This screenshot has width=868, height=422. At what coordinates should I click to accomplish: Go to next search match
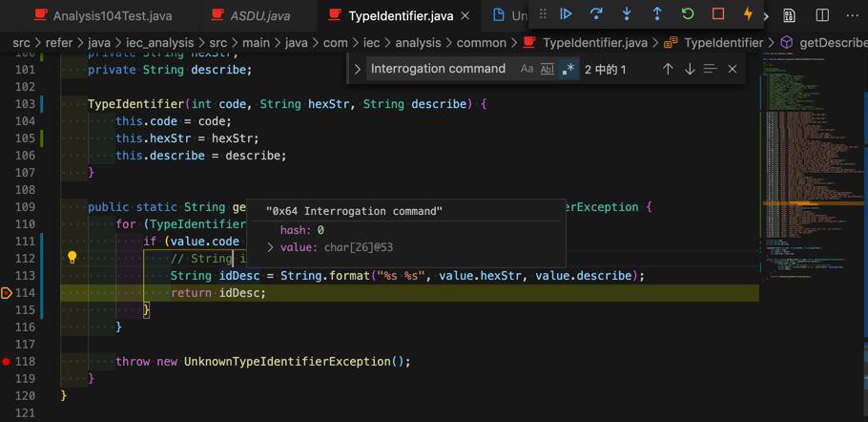pyautogui.click(x=690, y=70)
